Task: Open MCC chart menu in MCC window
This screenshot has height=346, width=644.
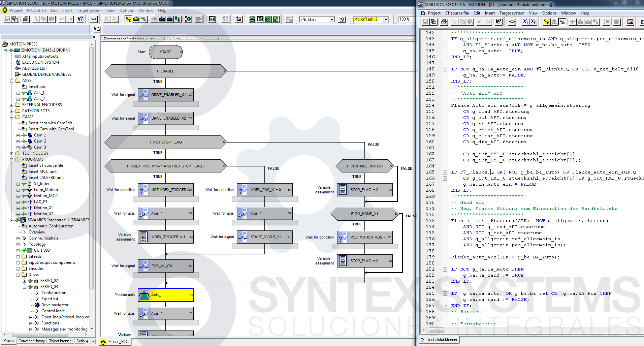Action: [x=36, y=10]
